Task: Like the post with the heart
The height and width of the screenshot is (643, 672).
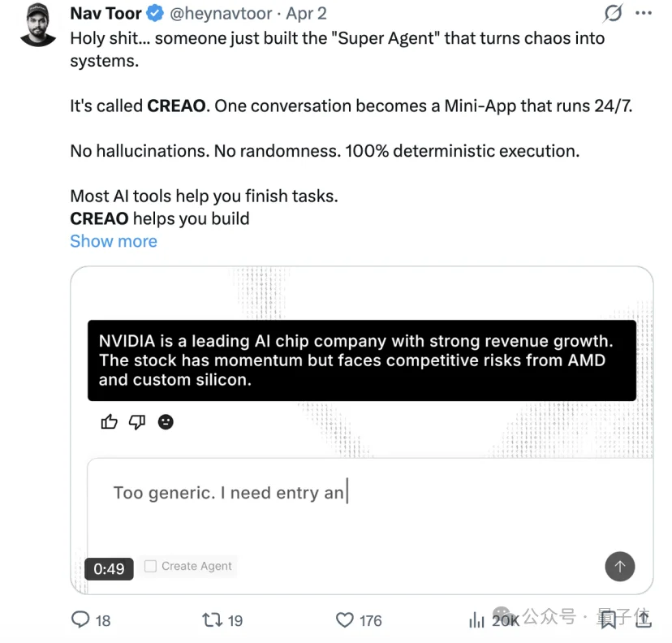Action: [x=345, y=619]
